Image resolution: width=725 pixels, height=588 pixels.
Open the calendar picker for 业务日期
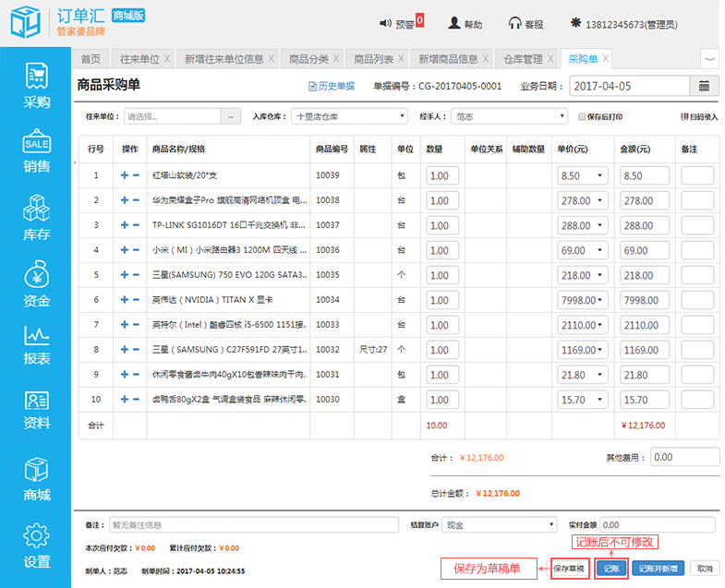click(x=704, y=86)
